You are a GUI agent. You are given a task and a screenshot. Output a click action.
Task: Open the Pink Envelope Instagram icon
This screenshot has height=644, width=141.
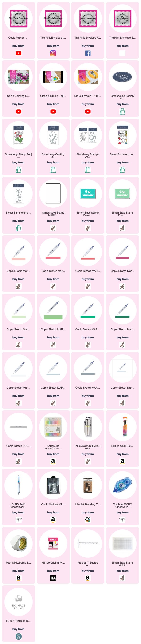click(53, 53)
